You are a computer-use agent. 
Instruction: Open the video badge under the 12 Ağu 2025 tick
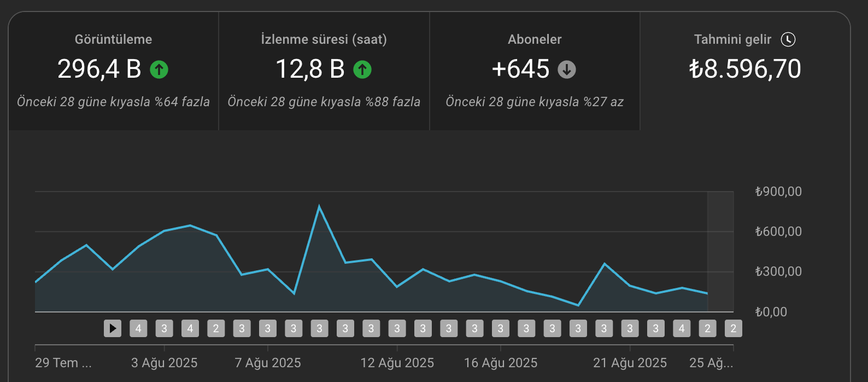point(397,328)
